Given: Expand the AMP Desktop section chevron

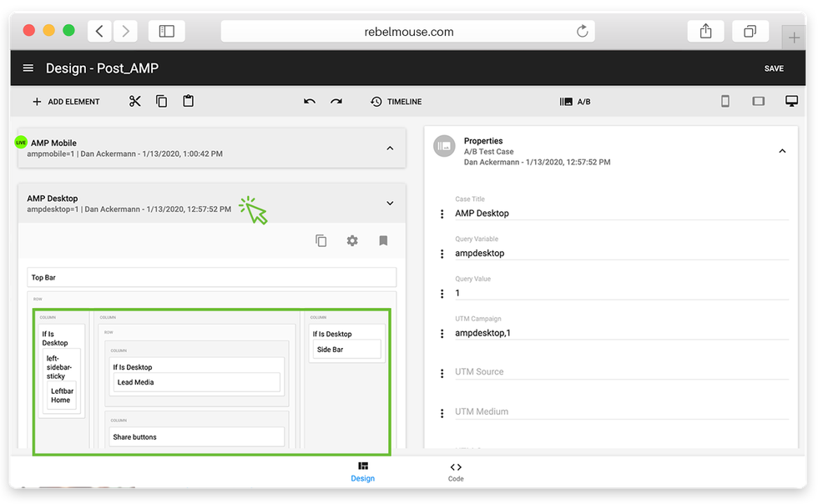Looking at the screenshot, I should click(x=389, y=203).
